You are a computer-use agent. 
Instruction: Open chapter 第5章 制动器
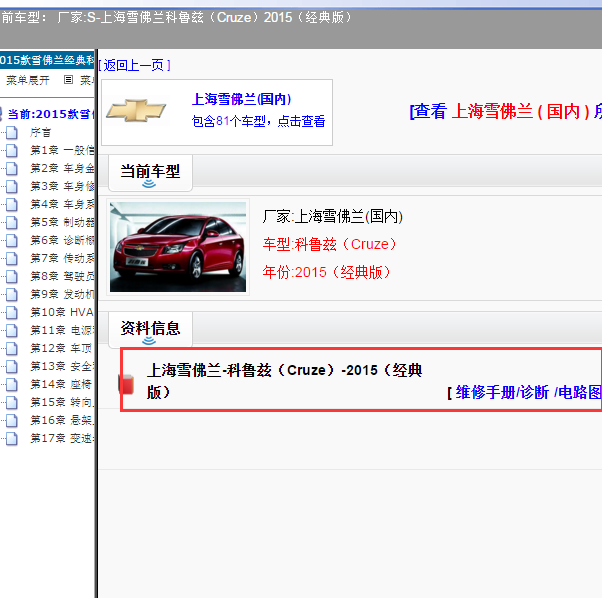[62, 223]
